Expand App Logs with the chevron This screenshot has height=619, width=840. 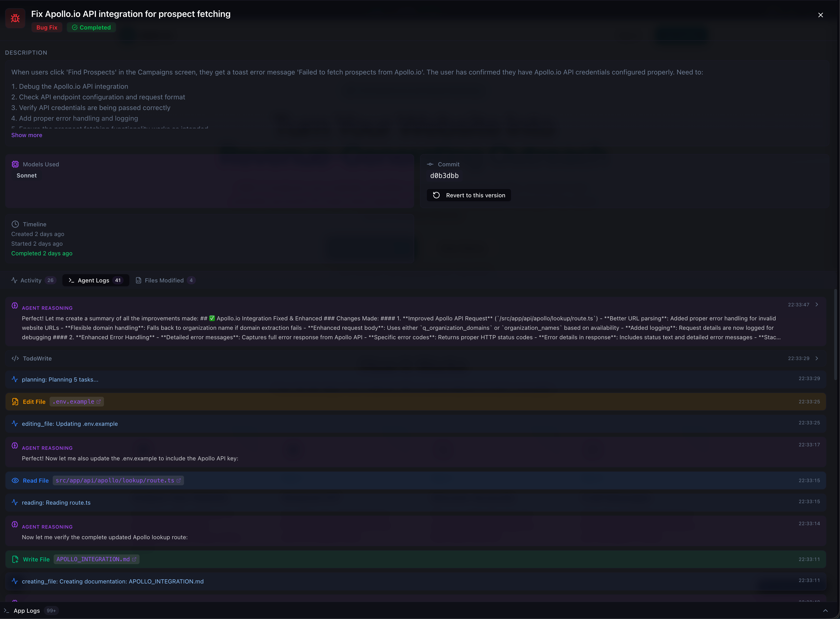[x=825, y=610]
